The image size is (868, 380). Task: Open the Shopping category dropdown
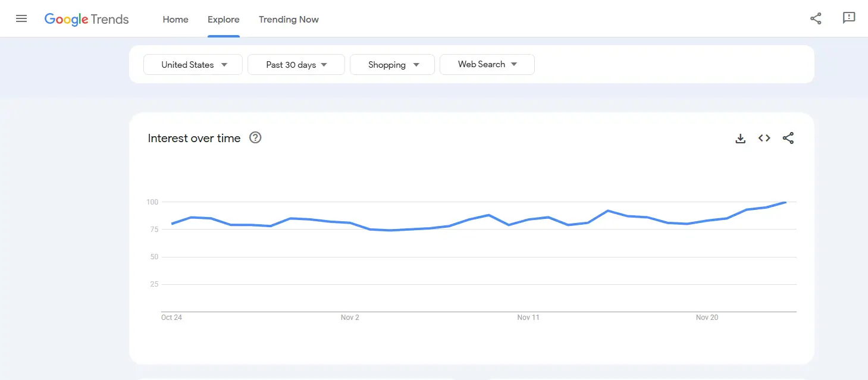pyautogui.click(x=392, y=65)
